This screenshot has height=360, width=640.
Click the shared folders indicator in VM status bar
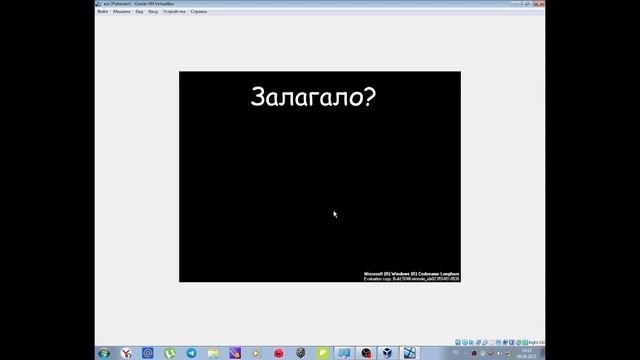(x=492, y=342)
